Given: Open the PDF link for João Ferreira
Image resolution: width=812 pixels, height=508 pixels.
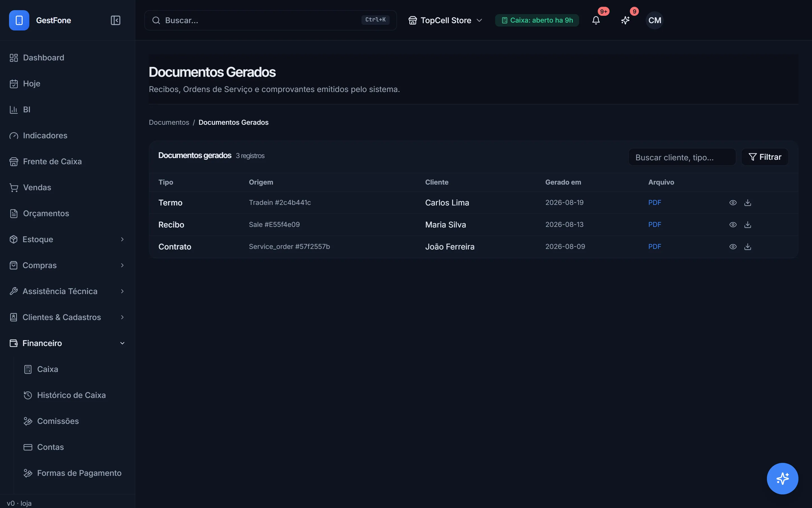Looking at the screenshot, I should point(655,247).
